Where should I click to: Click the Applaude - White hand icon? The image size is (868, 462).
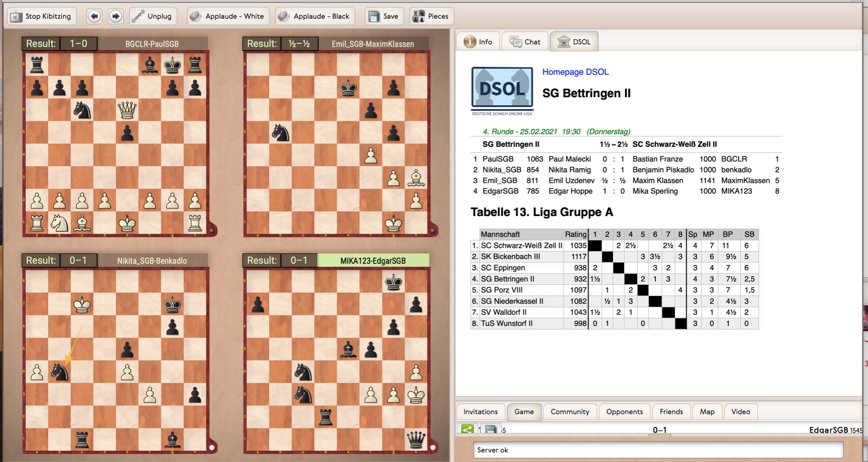click(x=194, y=15)
